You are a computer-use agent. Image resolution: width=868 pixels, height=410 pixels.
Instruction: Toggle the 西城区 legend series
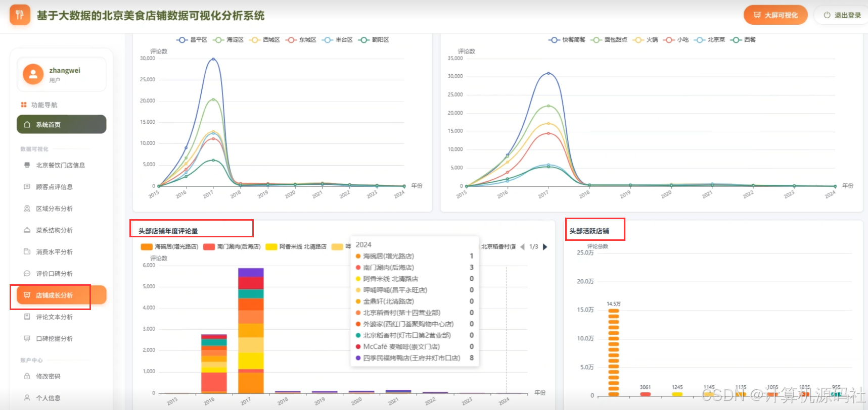(264, 39)
